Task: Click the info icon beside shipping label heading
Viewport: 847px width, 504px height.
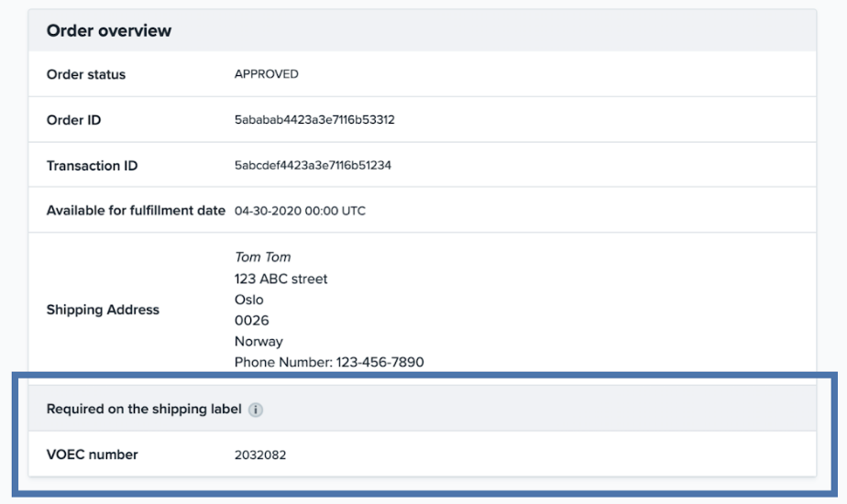Action: [x=256, y=409]
